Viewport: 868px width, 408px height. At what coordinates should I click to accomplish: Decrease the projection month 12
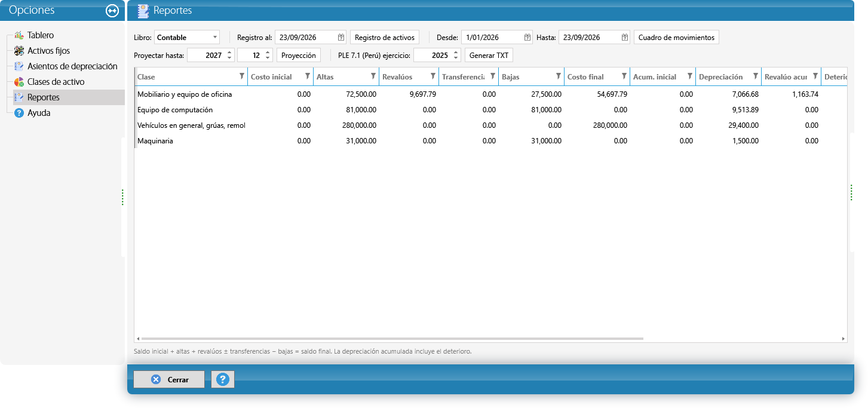coord(268,58)
